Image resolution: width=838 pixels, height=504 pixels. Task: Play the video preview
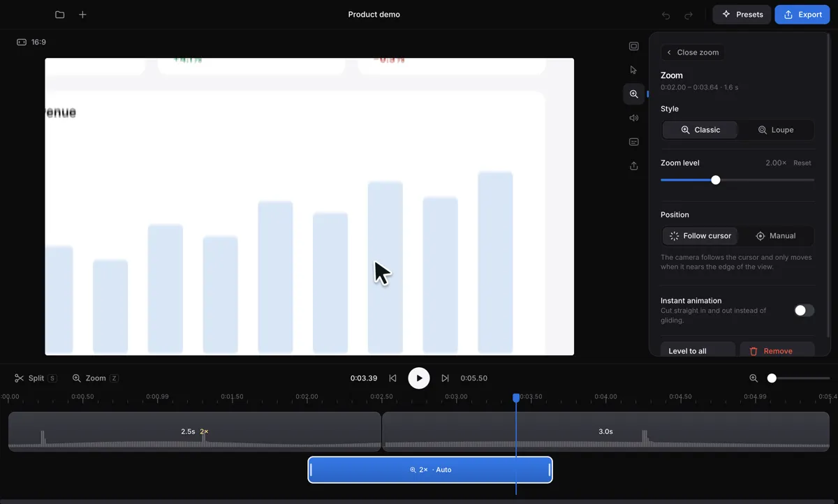pyautogui.click(x=419, y=378)
